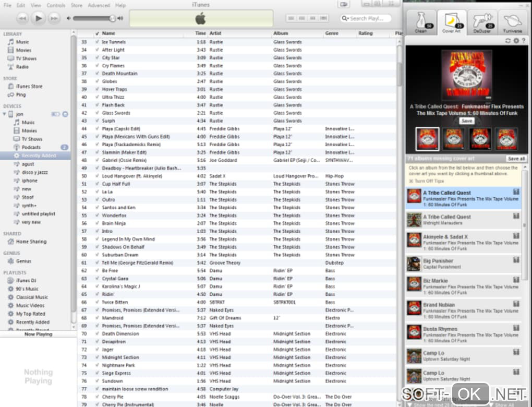Uncheck the Ice Tunnels track checkbox
This screenshot has height=407, width=532.
pos(98,42)
